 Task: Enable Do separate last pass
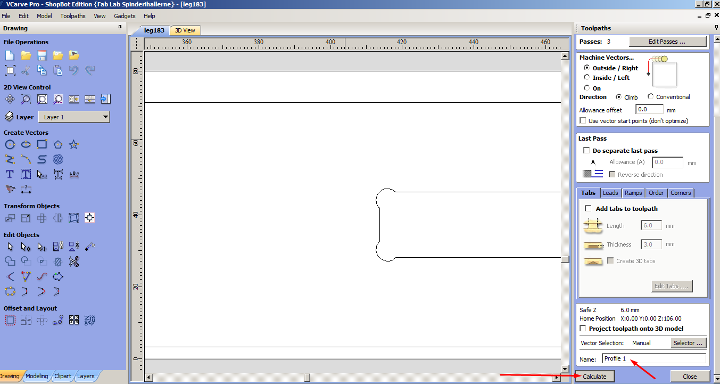pos(586,150)
